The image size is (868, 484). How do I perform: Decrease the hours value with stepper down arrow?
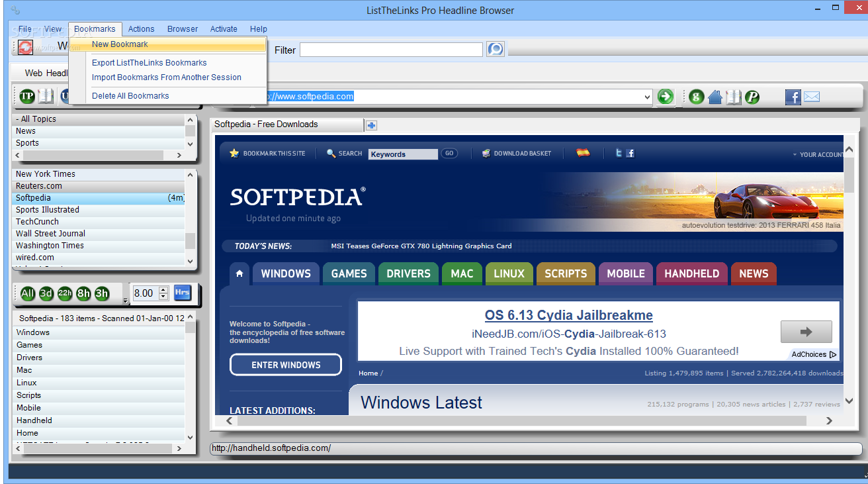pyautogui.click(x=163, y=297)
